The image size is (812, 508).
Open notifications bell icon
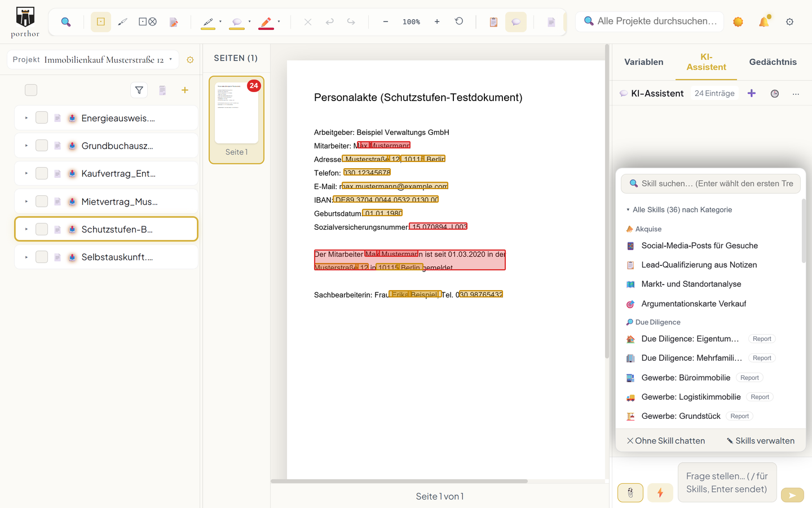(764, 21)
